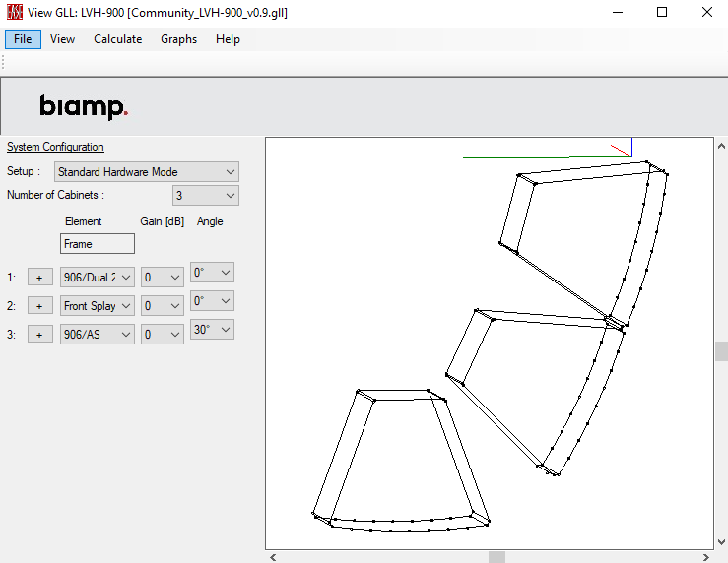Click the Gain [dB] column label

pos(162,221)
